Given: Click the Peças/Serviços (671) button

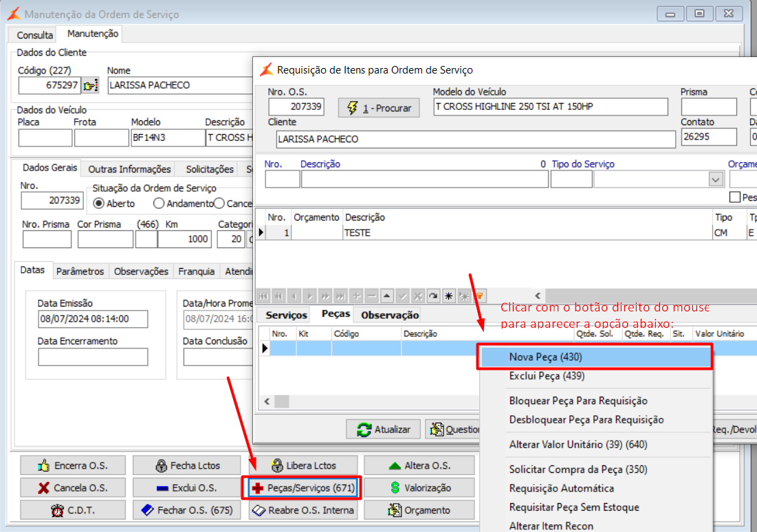Looking at the screenshot, I should (x=303, y=488).
